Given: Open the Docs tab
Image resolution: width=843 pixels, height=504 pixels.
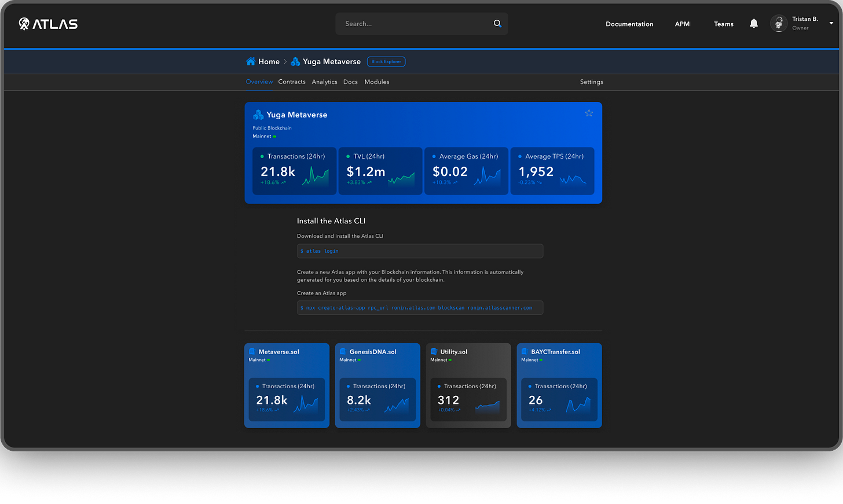Looking at the screenshot, I should (x=350, y=82).
